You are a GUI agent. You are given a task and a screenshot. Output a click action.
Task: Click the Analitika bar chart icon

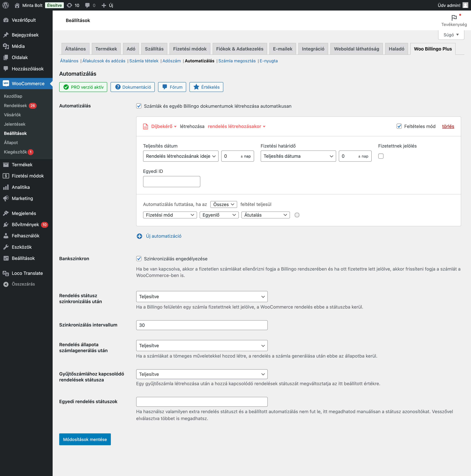click(x=6, y=187)
